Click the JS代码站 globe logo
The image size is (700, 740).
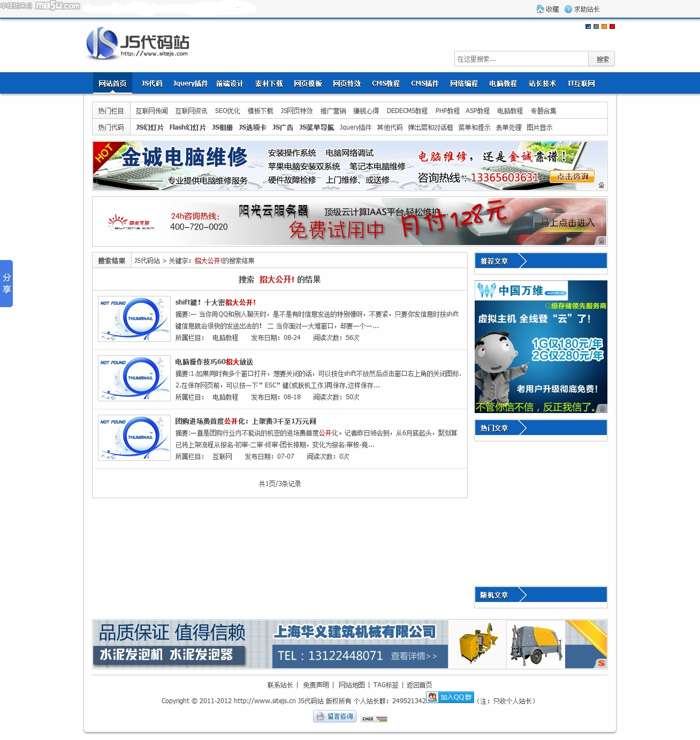pyautogui.click(x=102, y=43)
